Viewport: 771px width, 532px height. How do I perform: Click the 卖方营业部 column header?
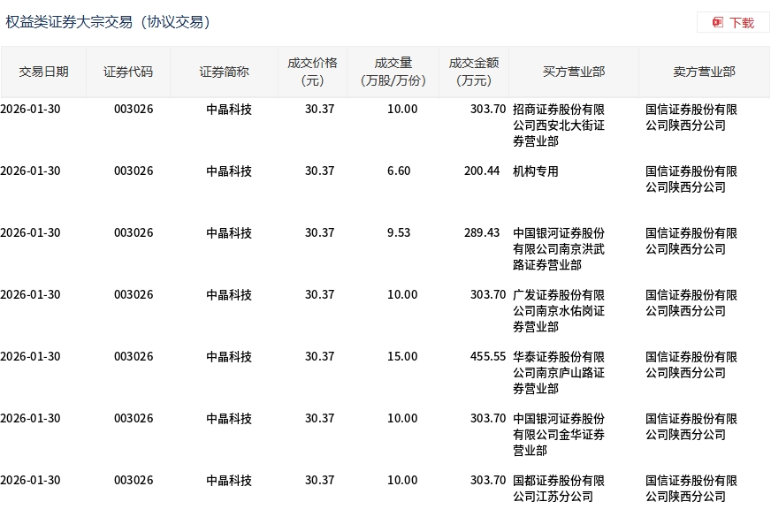704,72
